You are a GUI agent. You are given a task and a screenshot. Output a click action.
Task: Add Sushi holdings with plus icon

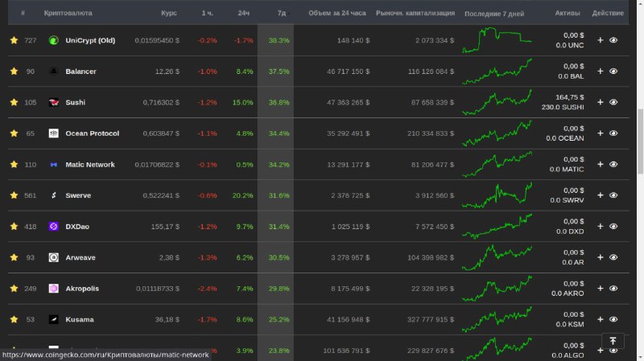tap(600, 102)
